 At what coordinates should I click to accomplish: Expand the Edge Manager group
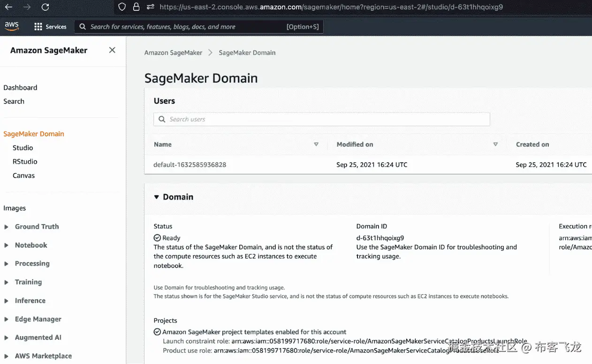click(x=6, y=319)
